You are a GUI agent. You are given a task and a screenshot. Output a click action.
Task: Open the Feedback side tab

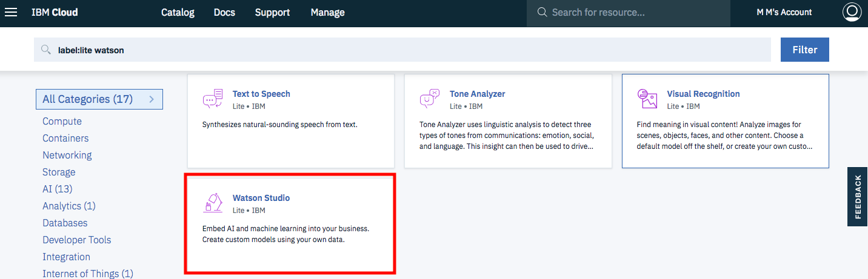(x=858, y=197)
